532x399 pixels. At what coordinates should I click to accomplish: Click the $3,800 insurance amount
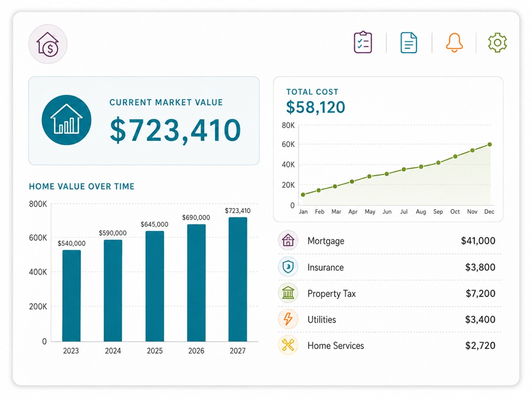pyautogui.click(x=480, y=268)
